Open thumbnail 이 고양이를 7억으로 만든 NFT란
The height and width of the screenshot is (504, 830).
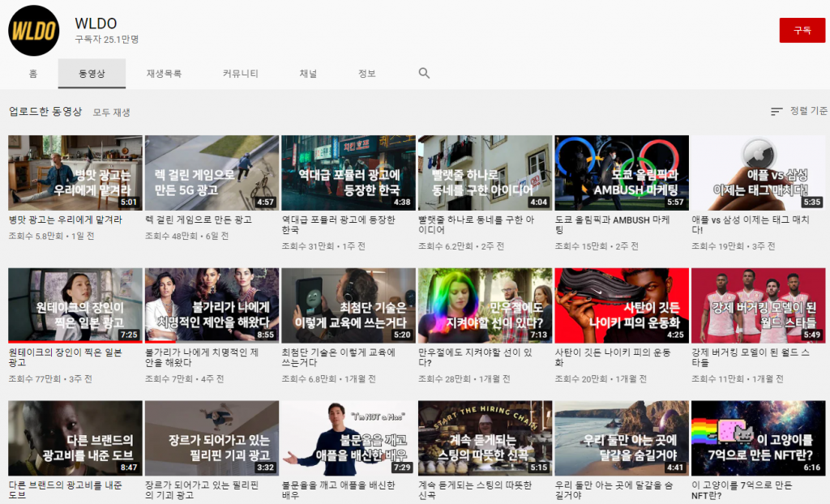coord(759,438)
